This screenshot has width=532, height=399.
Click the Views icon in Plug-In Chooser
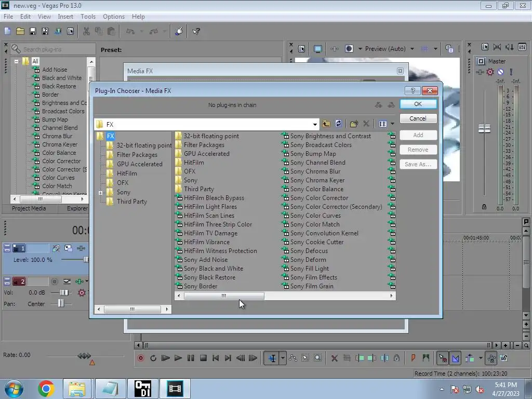[383, 124]
